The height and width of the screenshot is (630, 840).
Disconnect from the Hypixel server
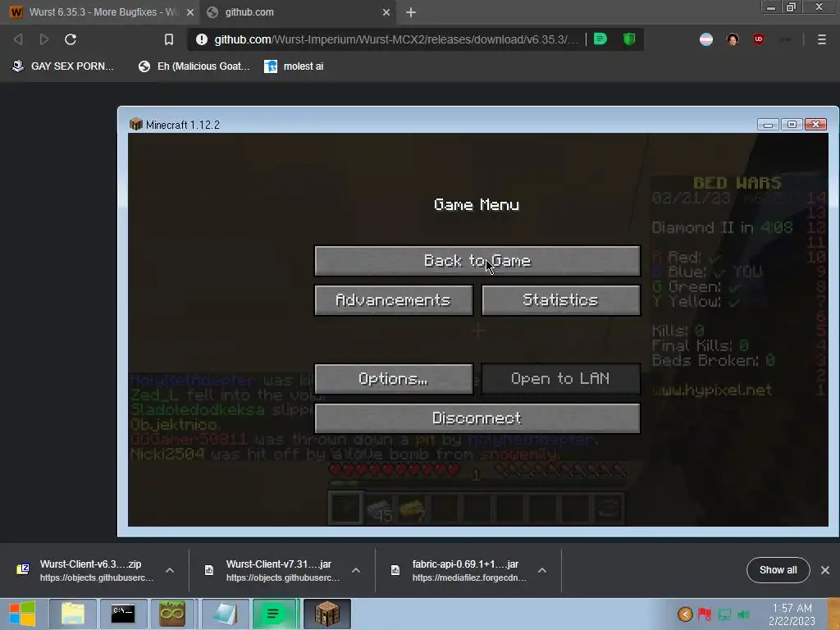click(x=477, y=418)
